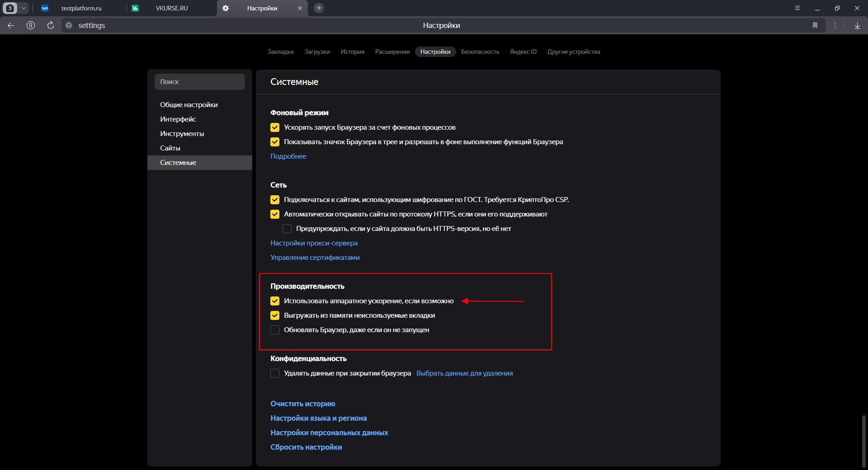Open the downloads arrow icon
The height and width of the screenshot is (470, 868).
[857, 25]
